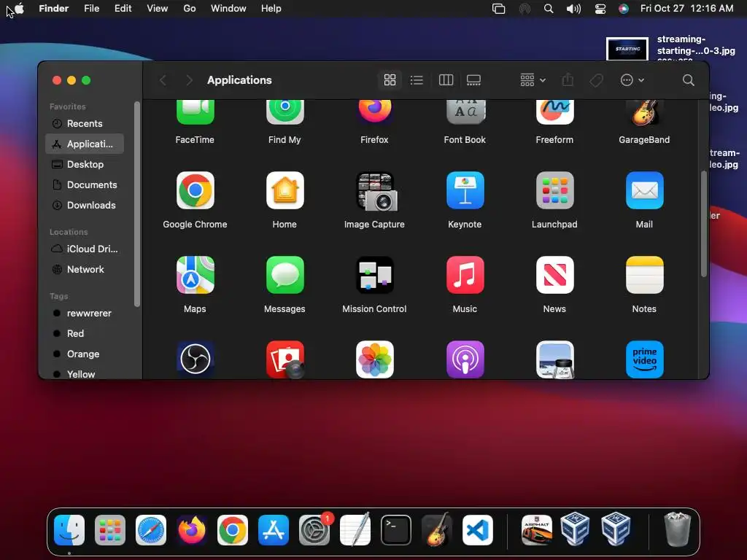
Task: Switch to icon view
Action: [x=390, y=80]
